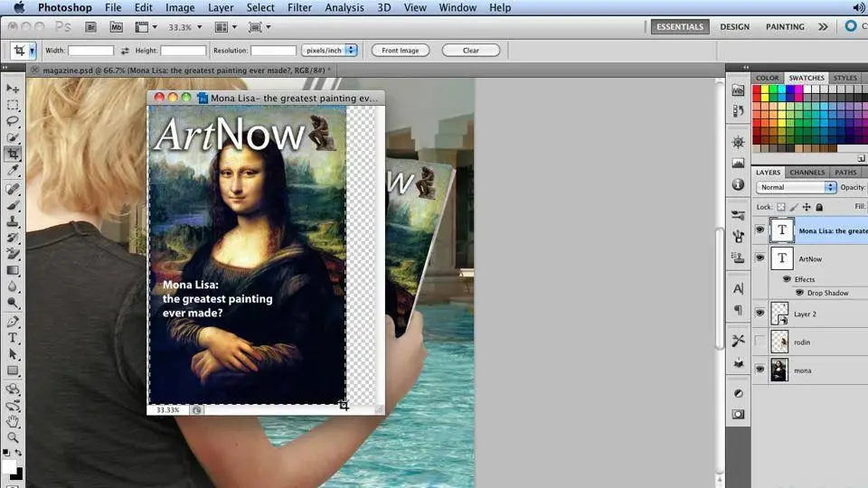Switch to the Paths tab
The height and width of the screenshot is (488, 868).
[845, 173]
